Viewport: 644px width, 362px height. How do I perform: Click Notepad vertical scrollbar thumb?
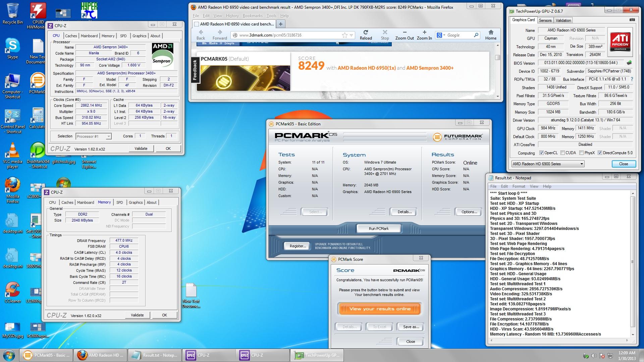coord(633,262)
